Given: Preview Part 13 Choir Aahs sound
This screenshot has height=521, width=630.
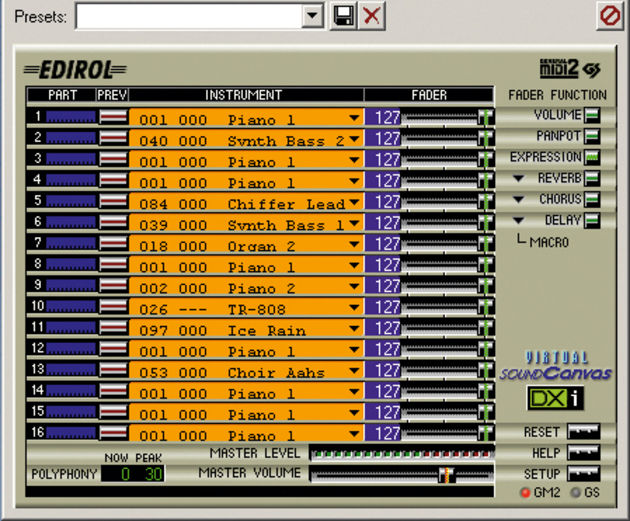Looking at the screenshot, I should (113, 370).
